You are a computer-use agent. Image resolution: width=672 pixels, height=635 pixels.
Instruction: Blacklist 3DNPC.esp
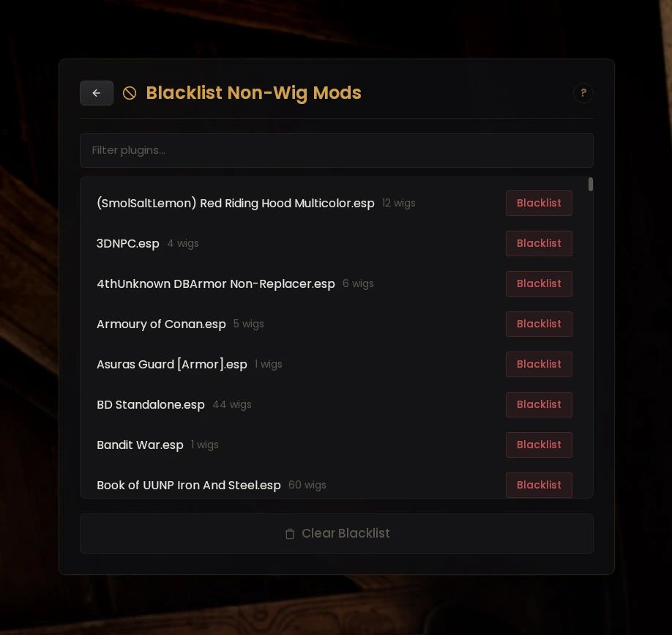click(x=539, y=243)
